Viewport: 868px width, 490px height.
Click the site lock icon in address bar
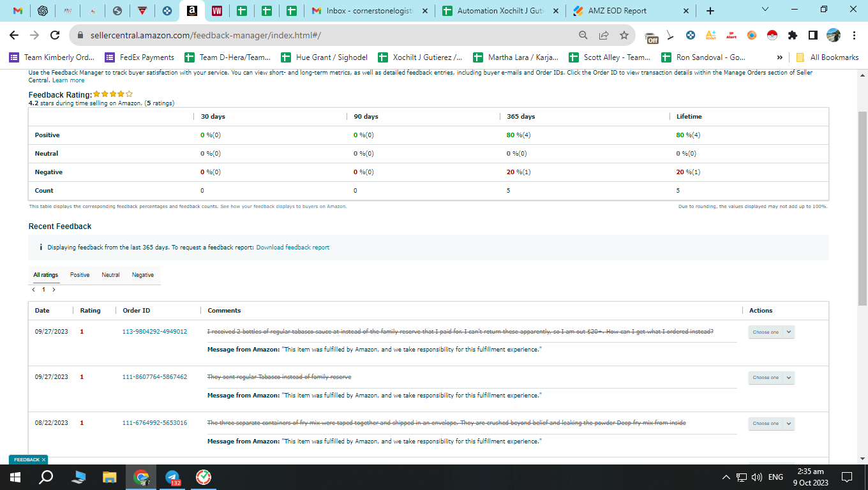click(x=80, y=35)
